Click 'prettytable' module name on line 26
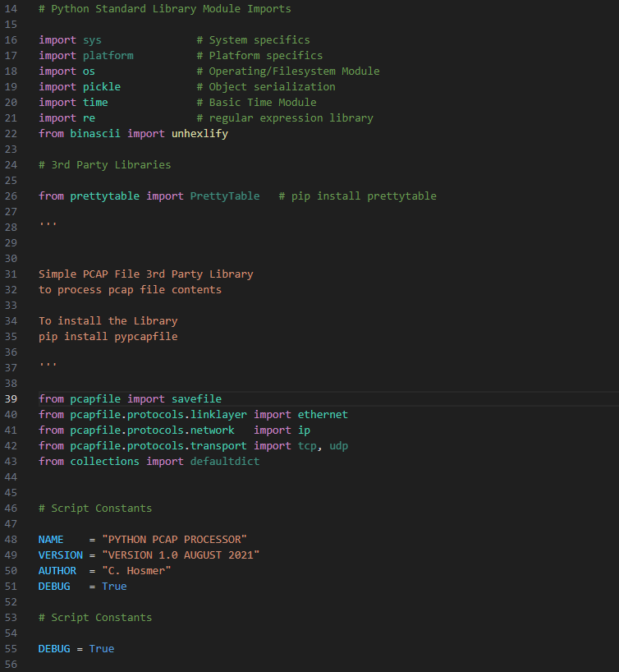 (x=104, y=196)
